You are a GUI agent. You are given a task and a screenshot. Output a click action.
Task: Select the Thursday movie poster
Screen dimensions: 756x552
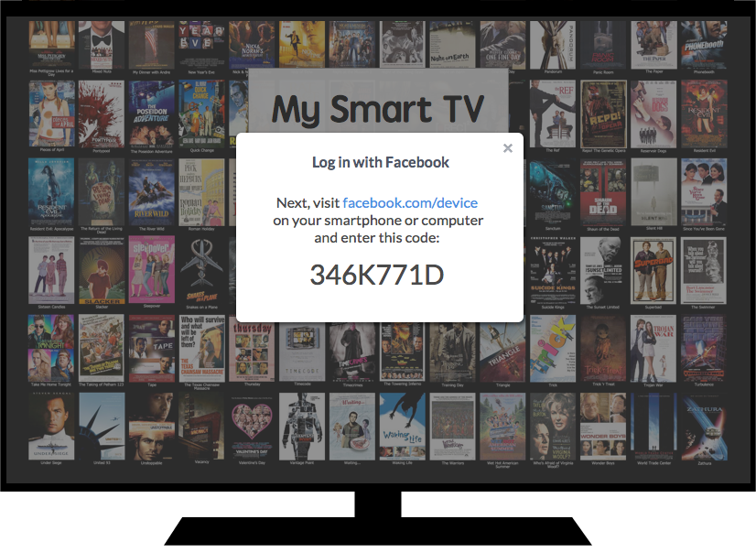click(x=252, y=352)
